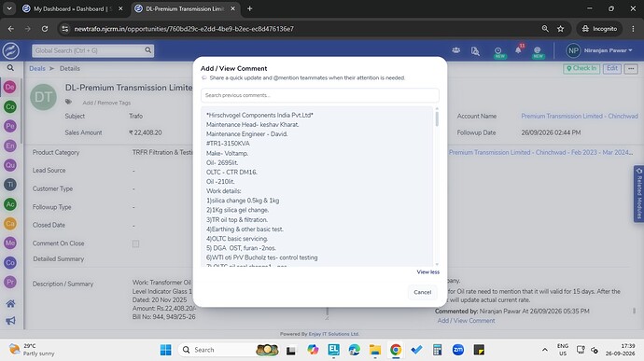Open the 'Ti' sidebar module icon

[10, 185]
